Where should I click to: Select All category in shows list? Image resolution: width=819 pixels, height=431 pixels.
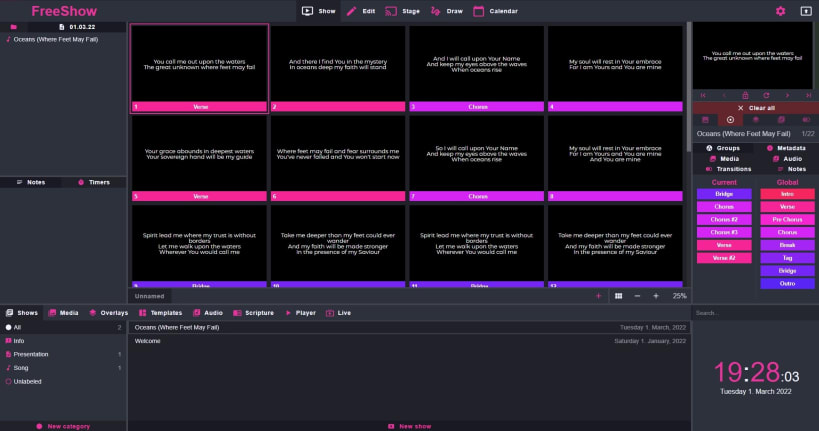(x=63, y=327)
